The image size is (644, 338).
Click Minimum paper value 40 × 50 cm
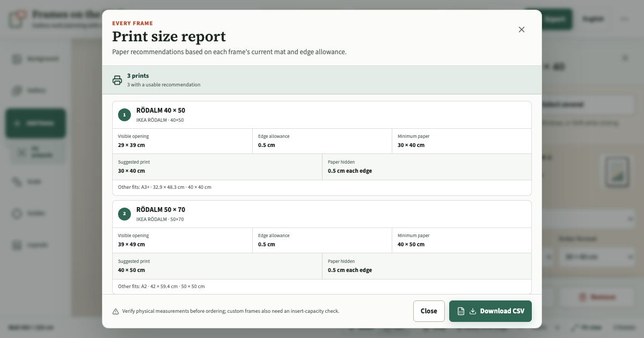click(411, 245)
